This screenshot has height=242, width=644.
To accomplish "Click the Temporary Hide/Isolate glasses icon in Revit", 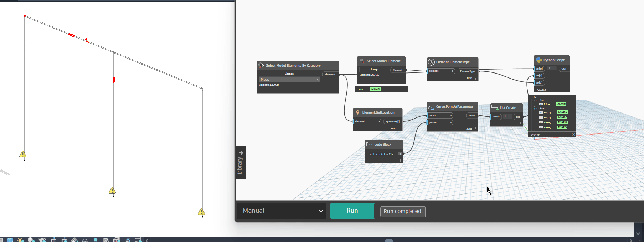I will click(85, 240).
